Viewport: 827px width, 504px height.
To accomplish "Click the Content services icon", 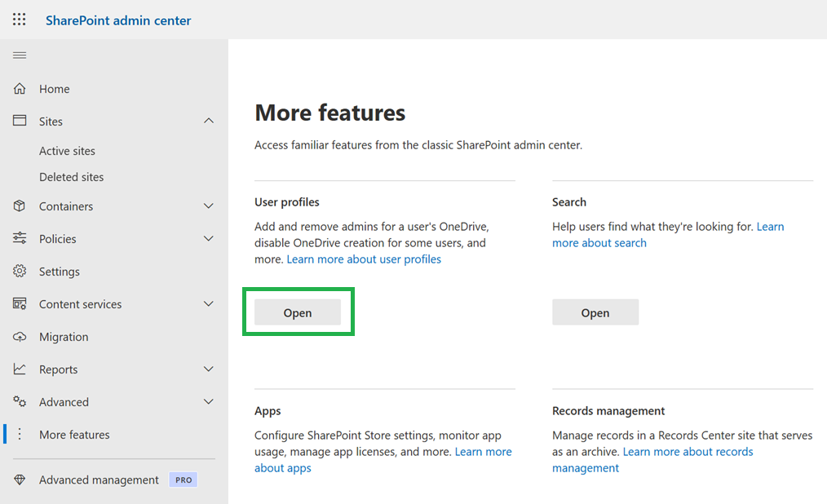I will (20, 303).
